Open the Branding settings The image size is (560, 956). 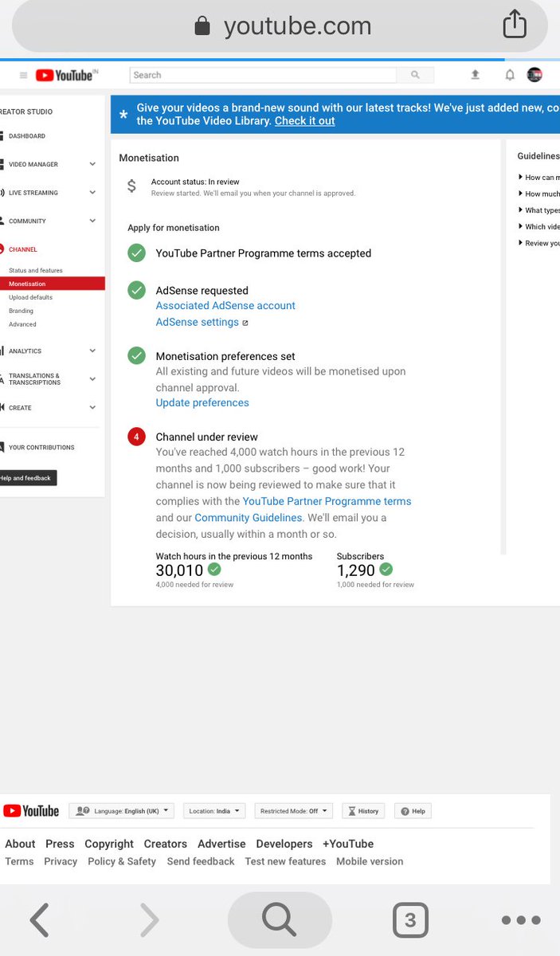click(x=22, y=311)
